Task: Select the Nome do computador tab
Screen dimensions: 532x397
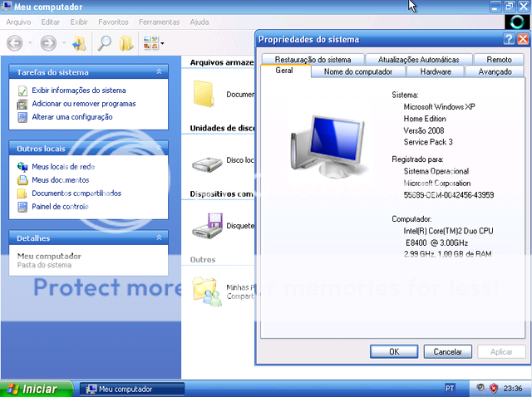Action: pyautogui.click(x=357, y=72)
